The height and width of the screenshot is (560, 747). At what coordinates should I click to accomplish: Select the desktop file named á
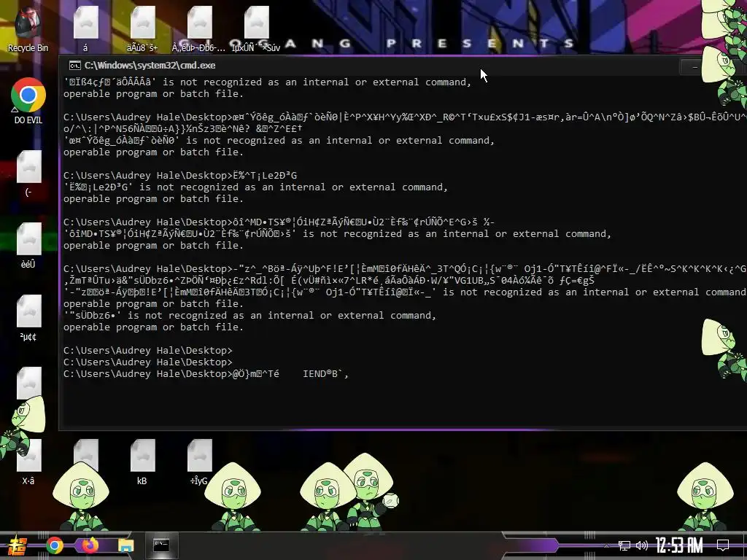(x=86, y=29)
